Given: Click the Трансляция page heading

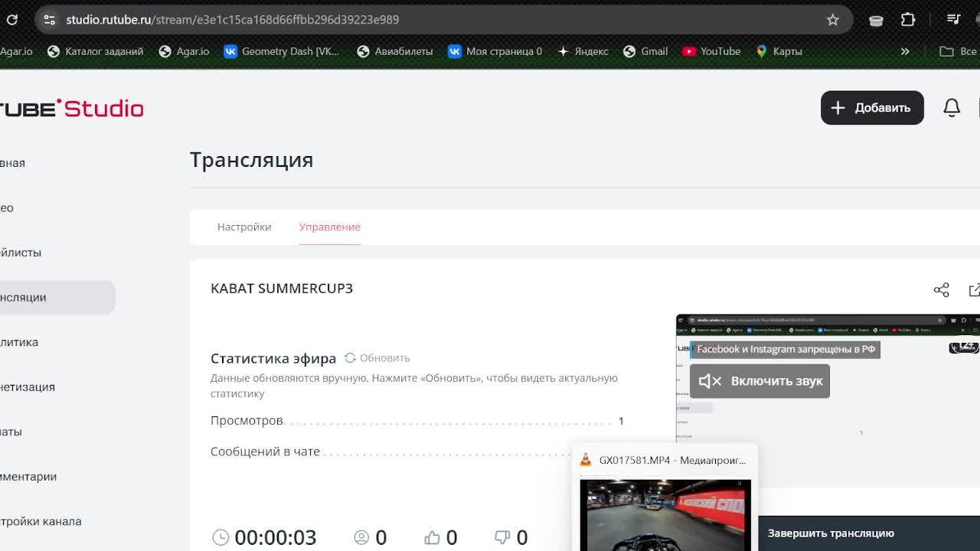Looking at the screenshot, I should coord(252,160).
